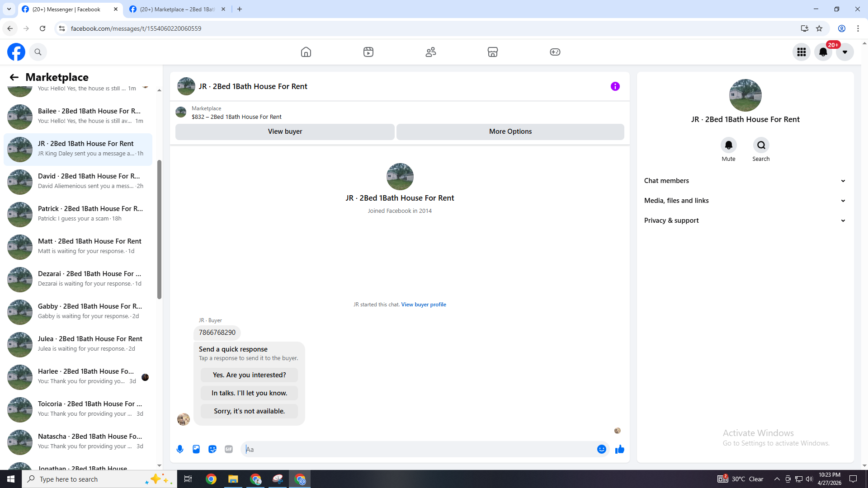Screen dimensions: 868x488
Task: Open Harlee's conversation in the list
Action: coord(78,377)
